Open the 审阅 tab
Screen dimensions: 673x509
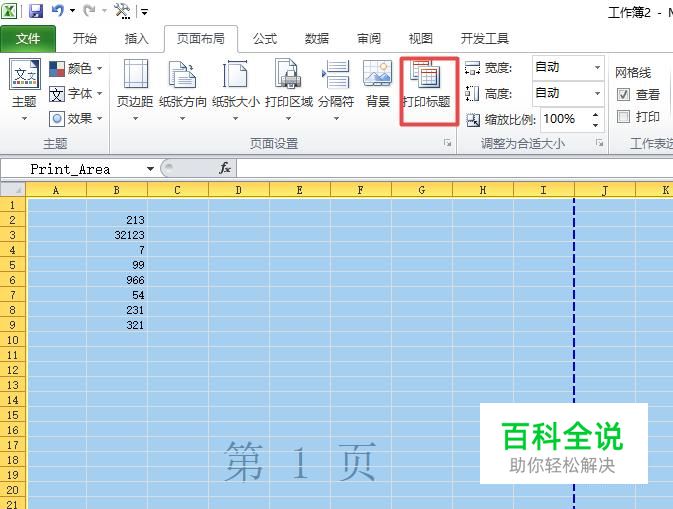tap(369, 39)
